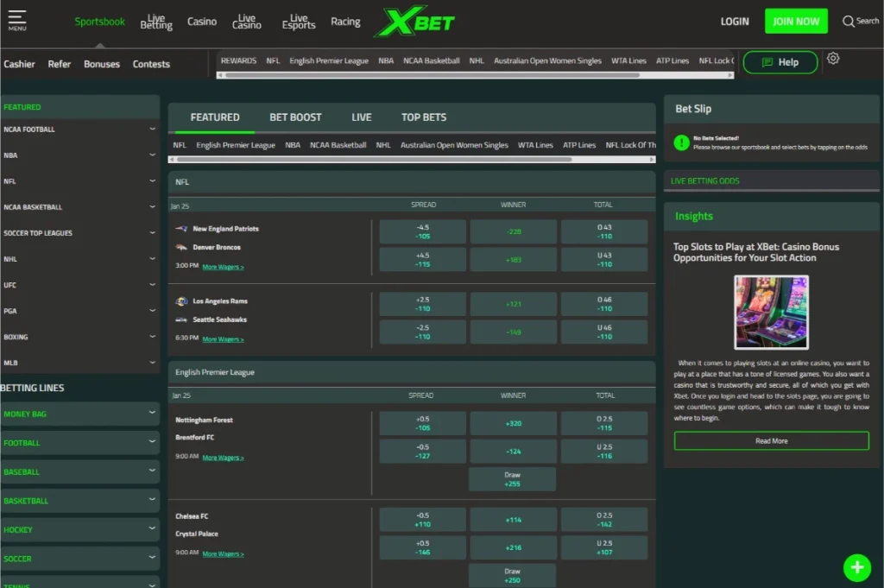Select Broncos moneyline +183
884x588 pixels.
pos(513,260)
